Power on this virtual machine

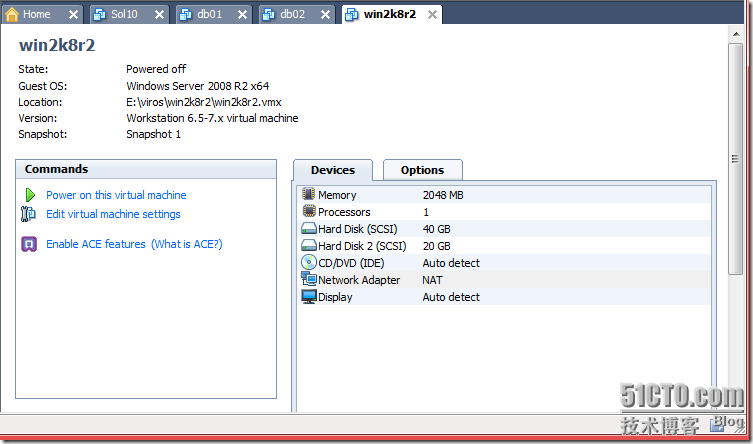click(x=116, y=195)
